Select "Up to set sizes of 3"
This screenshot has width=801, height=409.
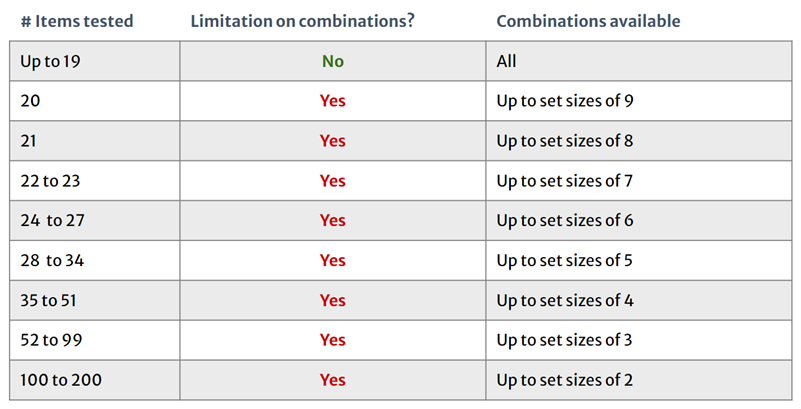[564, 340]
